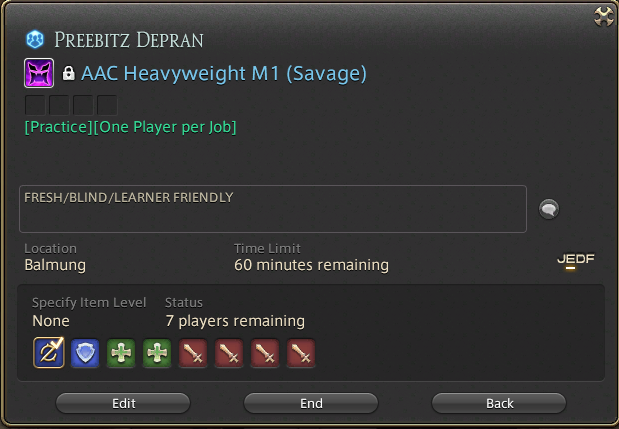This screenshot has height=429, width=619.
Task: Close the party finder detail window
Action: point(604,16)
